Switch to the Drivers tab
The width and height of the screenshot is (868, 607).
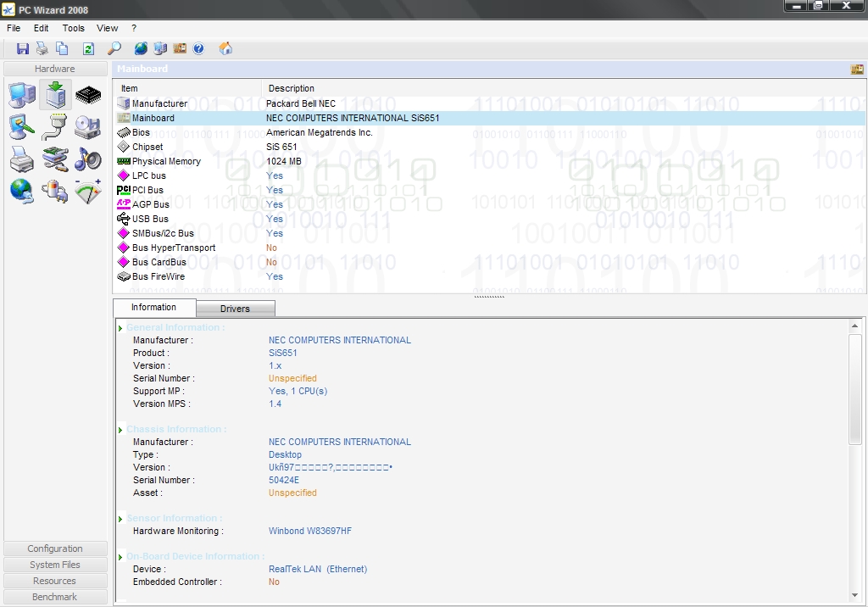236,309
